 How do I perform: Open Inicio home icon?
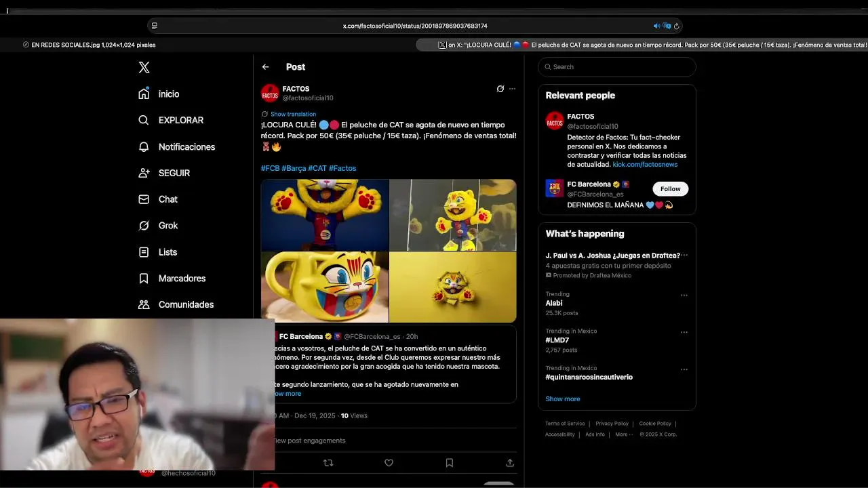(144, 94)
